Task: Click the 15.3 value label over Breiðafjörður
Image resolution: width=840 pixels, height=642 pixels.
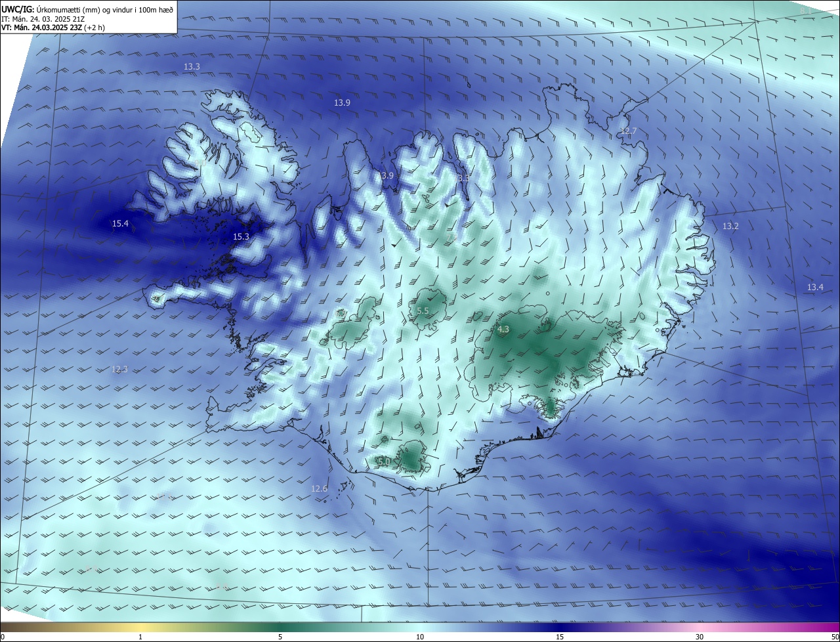Action: pos(241,236)
